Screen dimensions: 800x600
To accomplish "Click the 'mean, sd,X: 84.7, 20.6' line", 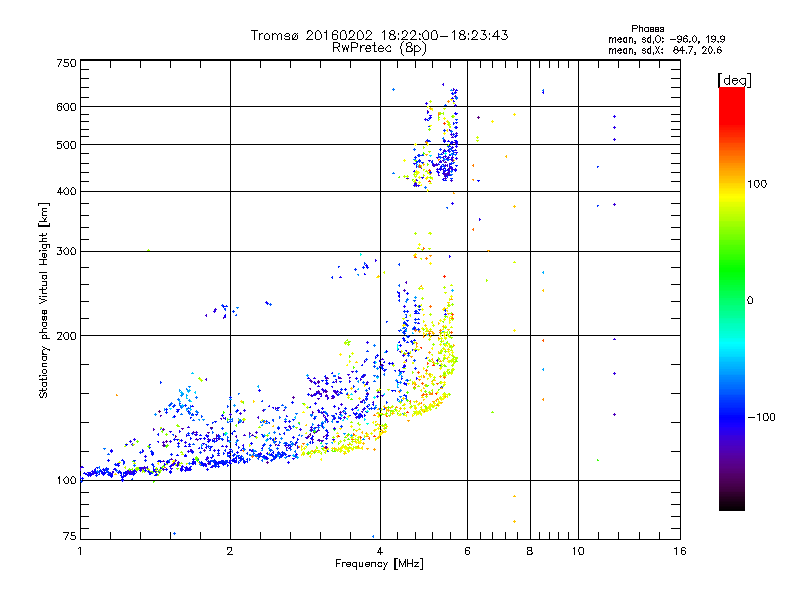I will point(665,50).
